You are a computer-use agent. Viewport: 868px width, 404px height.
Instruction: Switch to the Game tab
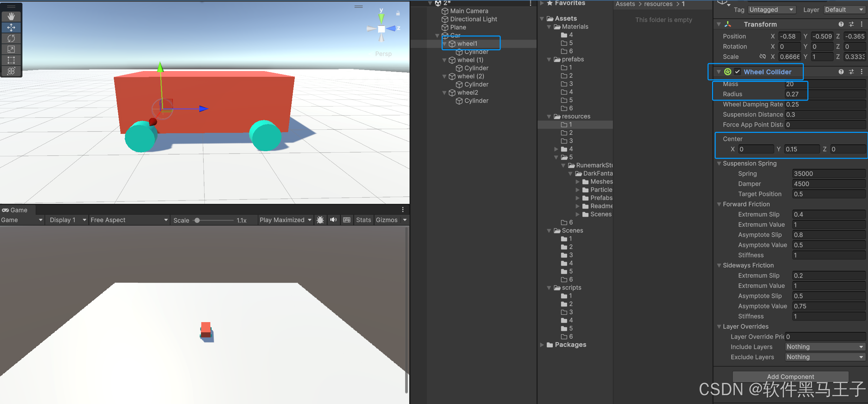point(15,210)
